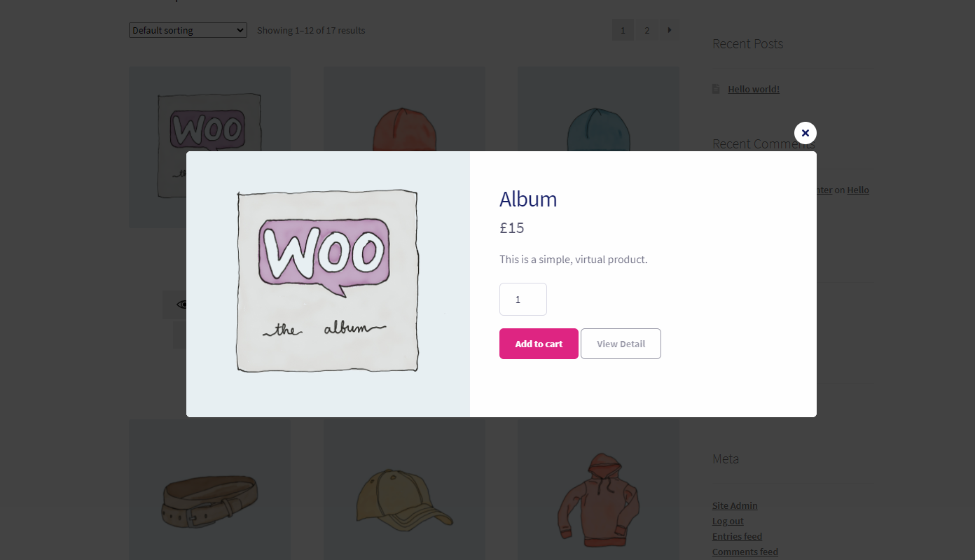Click the quick view eye icon
Viewport: 975px width, 560px height.
coord(181,304)
